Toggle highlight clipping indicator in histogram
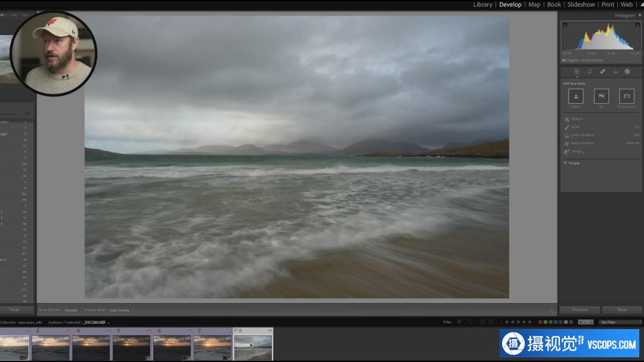This screenshot has height=362, width=644. pyautogui.click(x=637, y=24)
